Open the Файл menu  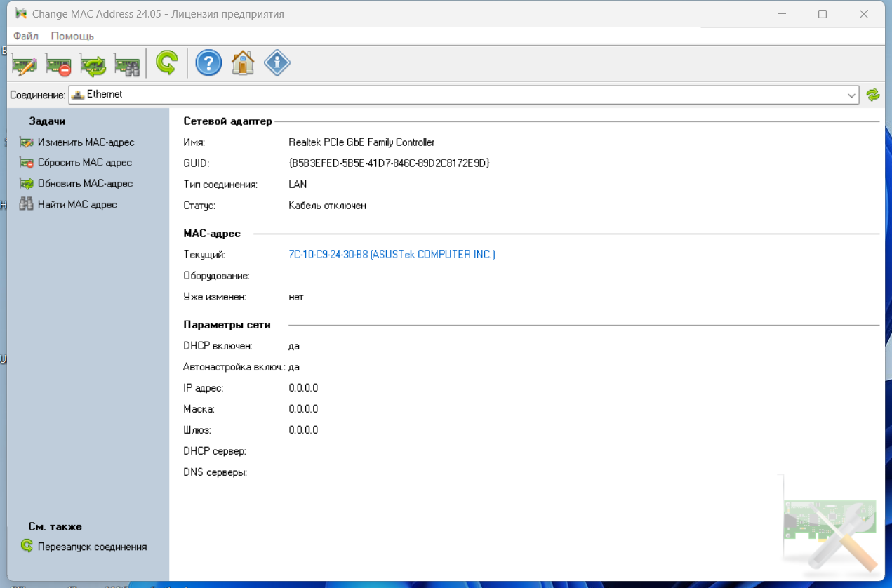click(x=26, y=36)
